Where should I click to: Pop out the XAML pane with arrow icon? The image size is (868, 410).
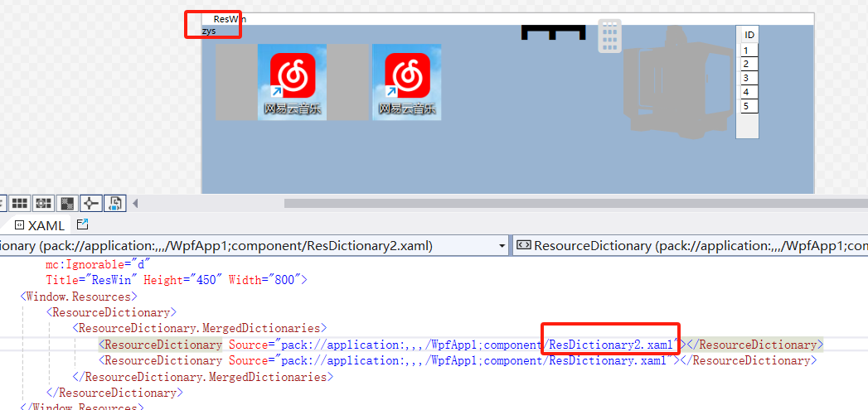tap(82, 224)
